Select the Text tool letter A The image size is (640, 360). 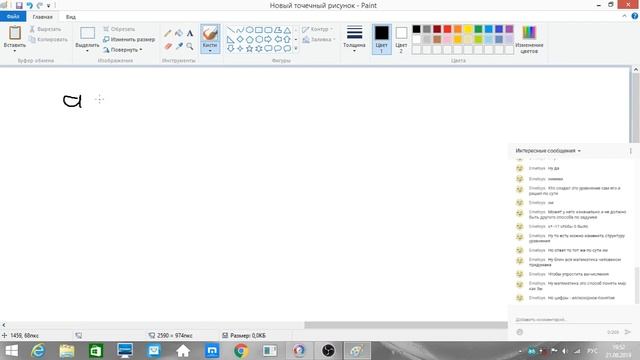click(190, 33)
